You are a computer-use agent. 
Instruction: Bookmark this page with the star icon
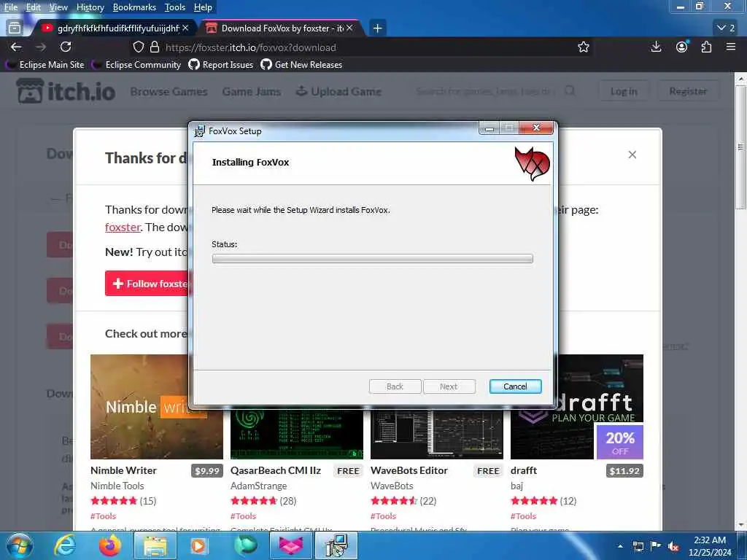click(583, 47)
